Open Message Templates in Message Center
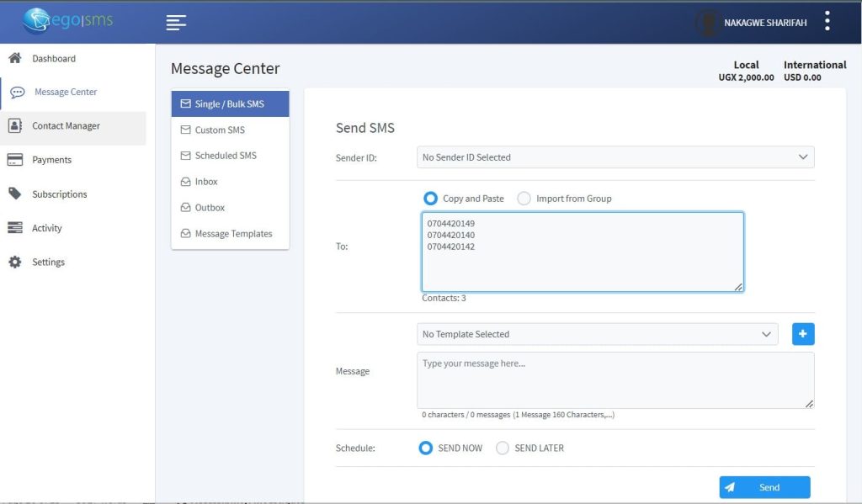Image resolution: width=862 pixels, height=504 pixels. (233, 234)
